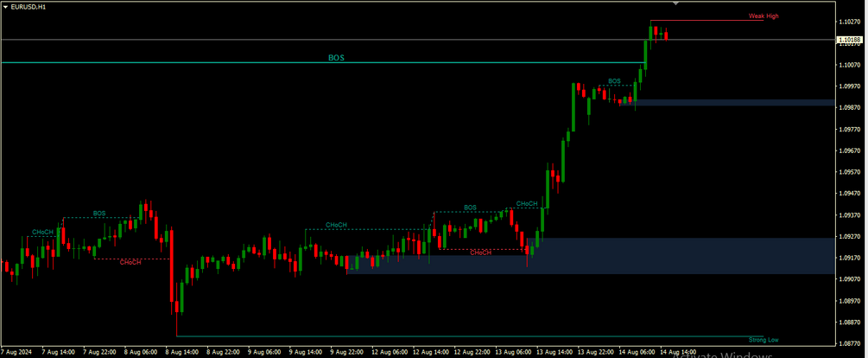Click the 1.10070 price scale label
The height and width of the screenshot is (358, 868).
pyautogui.click(x=850, y=65)
